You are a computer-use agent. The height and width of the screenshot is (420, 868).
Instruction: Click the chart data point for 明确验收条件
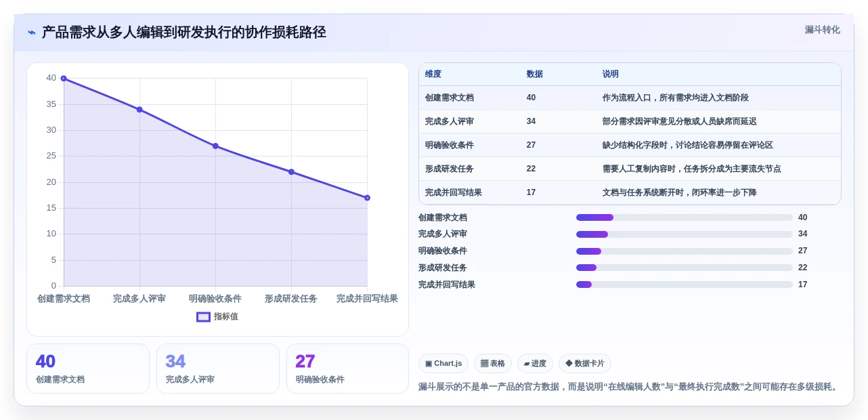(x=215, y=146)
